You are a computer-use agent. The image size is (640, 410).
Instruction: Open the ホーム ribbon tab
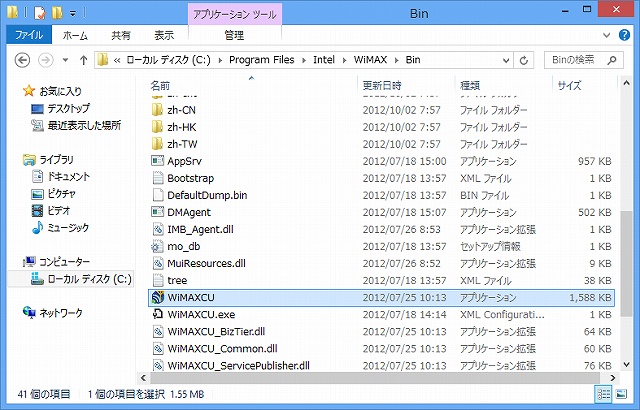[75, 35]
